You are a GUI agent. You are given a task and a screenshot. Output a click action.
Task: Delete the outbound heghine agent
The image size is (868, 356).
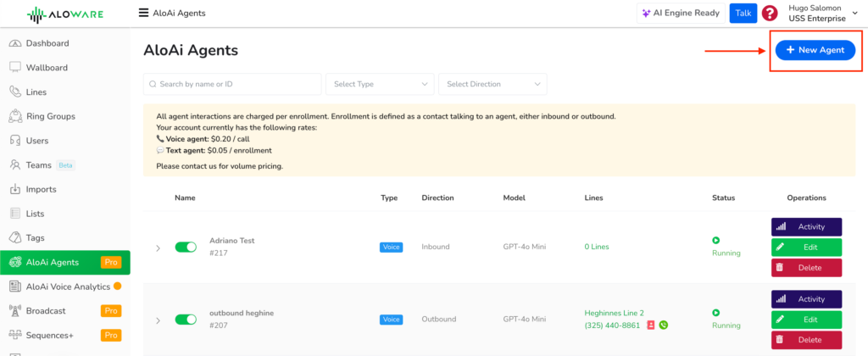(807, 340)
